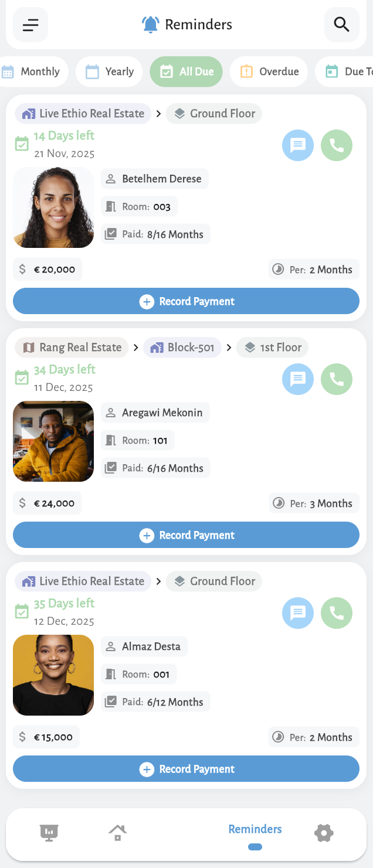The width and height of the screenshot is (373, 868).
Task: Toggle the Overdue filter chip
Action: coord(269,72)
